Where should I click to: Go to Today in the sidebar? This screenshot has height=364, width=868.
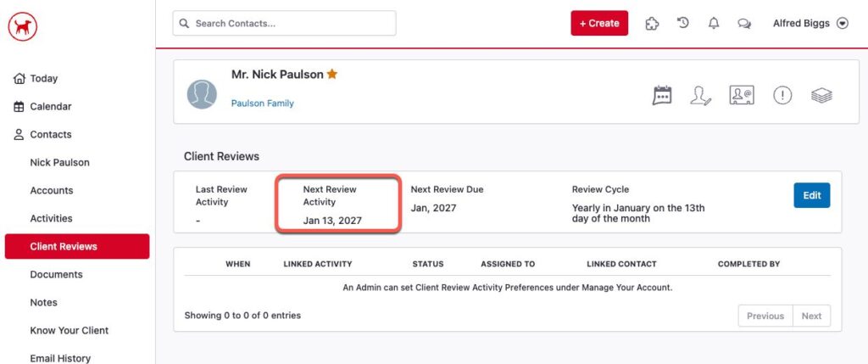coord(43,79)
